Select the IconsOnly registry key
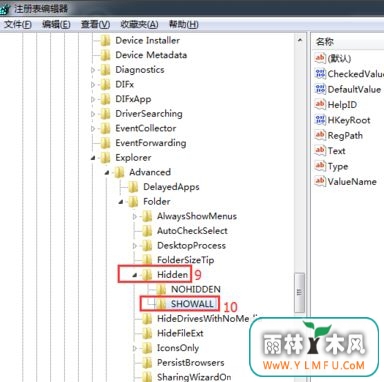Image resolution: width=384 pixels, height=382 pixels. 178,348
